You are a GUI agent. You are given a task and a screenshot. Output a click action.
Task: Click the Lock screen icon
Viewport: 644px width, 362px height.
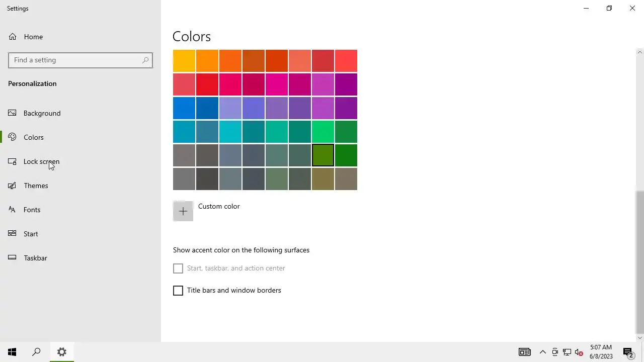13,161
